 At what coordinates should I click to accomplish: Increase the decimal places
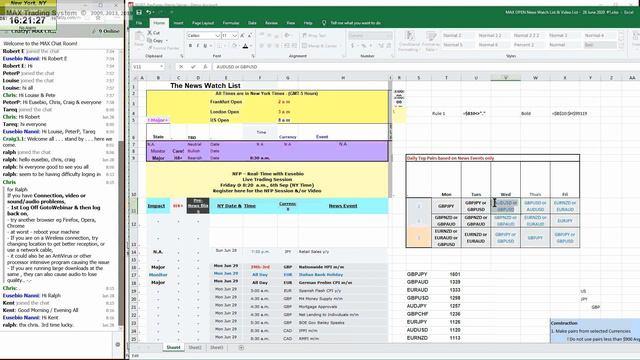(x=381, y=46)
